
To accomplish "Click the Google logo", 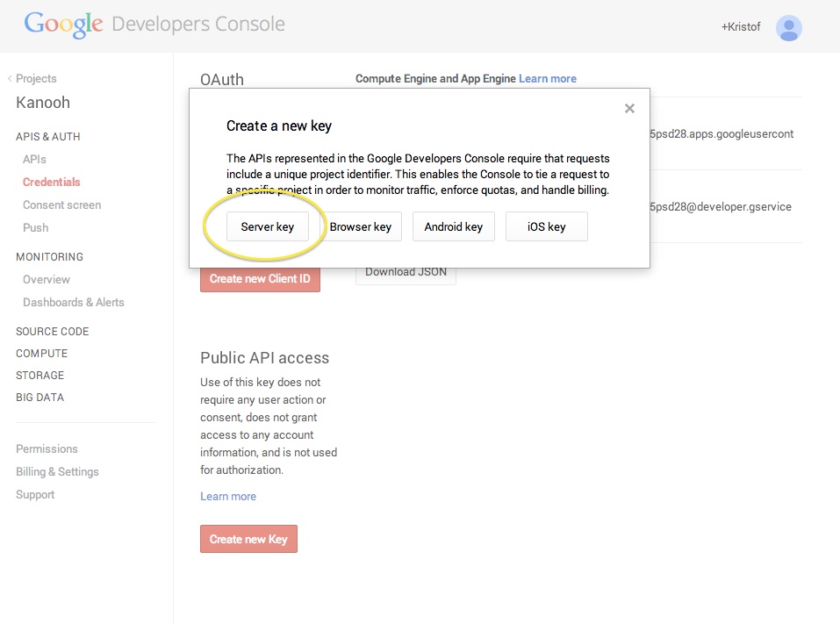I will pos(63,25).
